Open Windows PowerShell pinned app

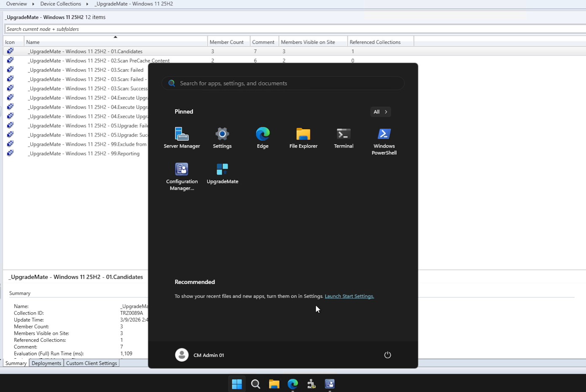click(384, 141)
